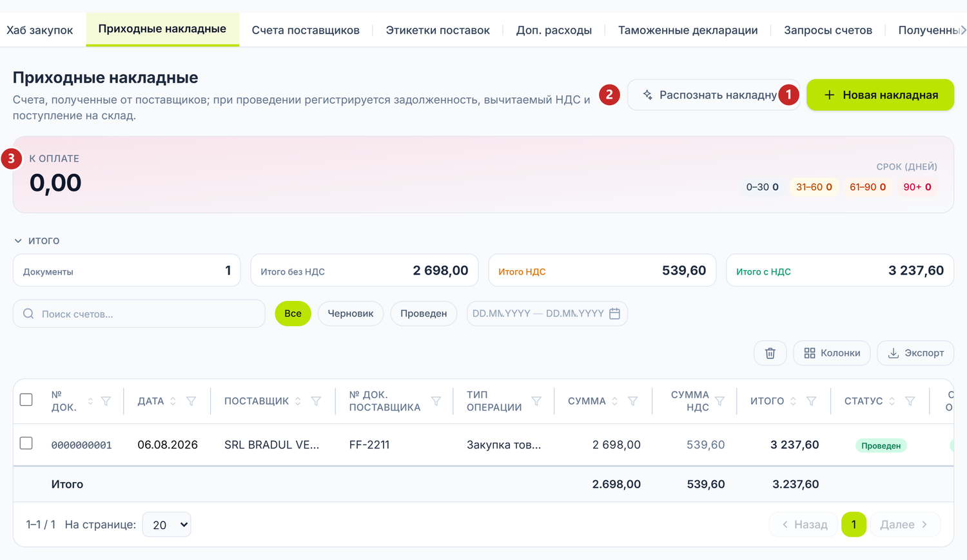Go to Доп. расходы tab
The width and height of the screenshot is (967, 560).
point(554,30)
